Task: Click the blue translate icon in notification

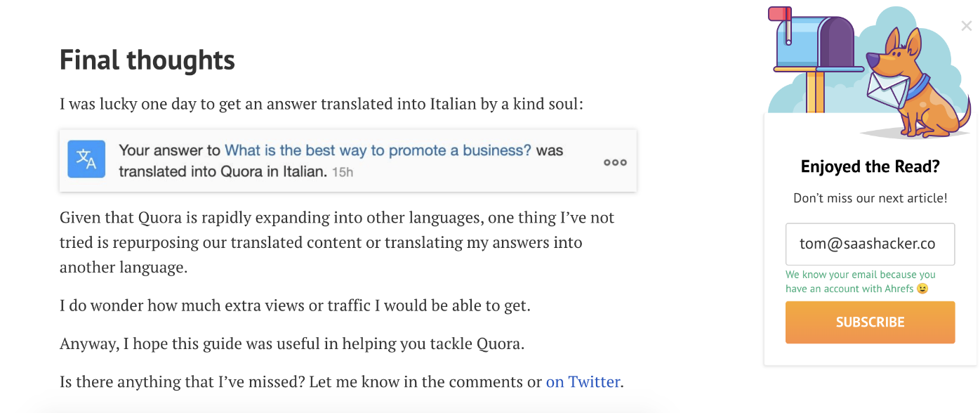Action: pyautogui.click(x=86, y=159)
